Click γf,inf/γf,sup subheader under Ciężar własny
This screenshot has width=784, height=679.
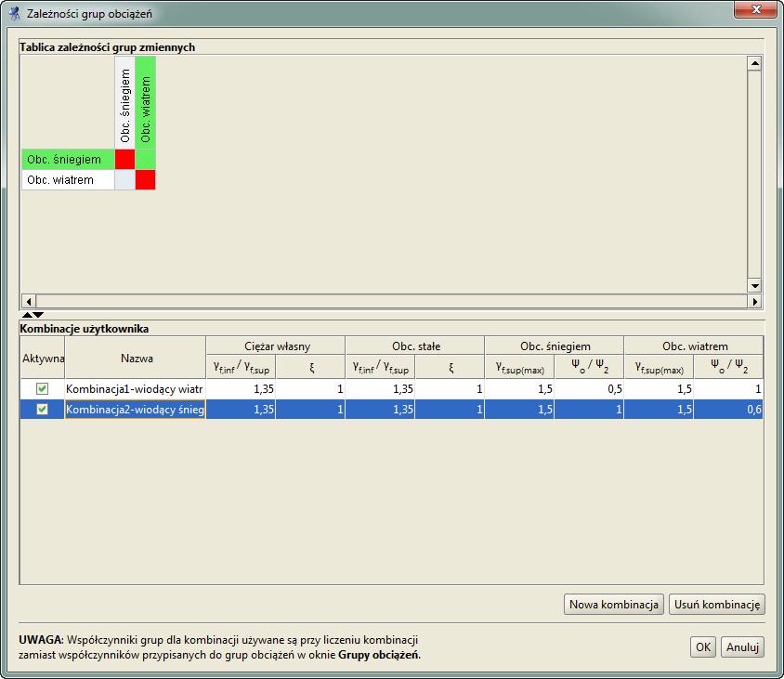[241, 367]
